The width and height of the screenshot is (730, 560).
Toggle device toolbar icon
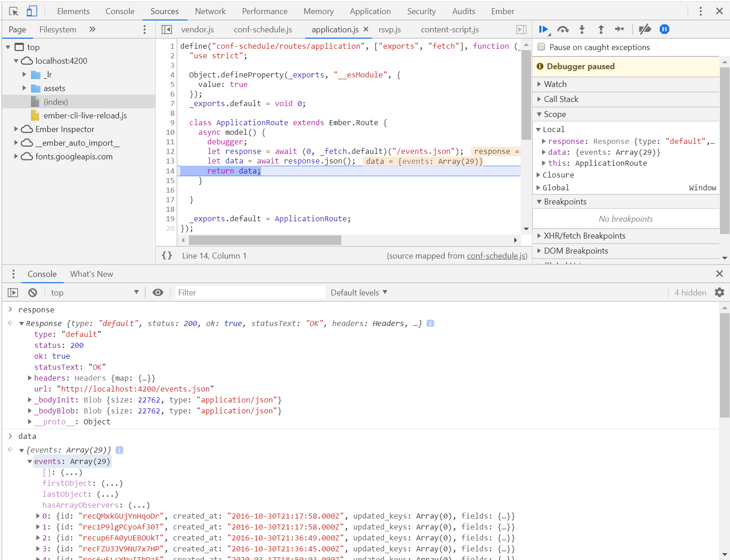pos(31,11)
